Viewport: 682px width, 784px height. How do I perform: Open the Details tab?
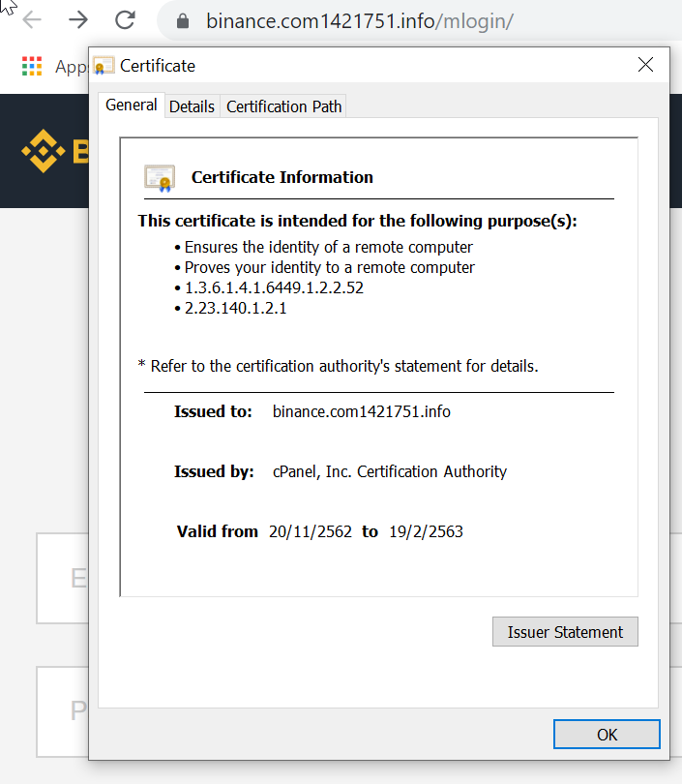click(x=192, y=106)
